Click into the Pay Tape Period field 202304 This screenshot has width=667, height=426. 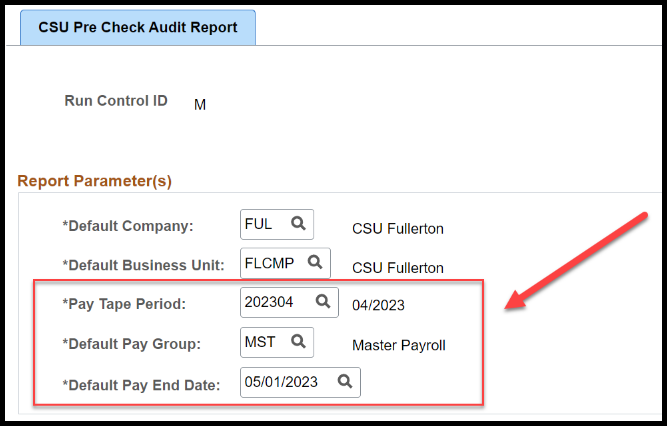coord(289,302)
